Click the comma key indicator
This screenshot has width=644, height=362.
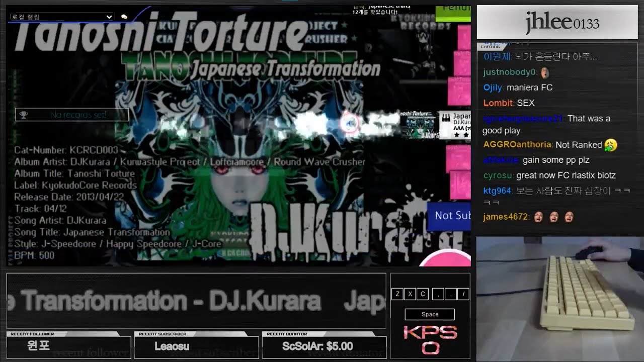coord(438,294)
